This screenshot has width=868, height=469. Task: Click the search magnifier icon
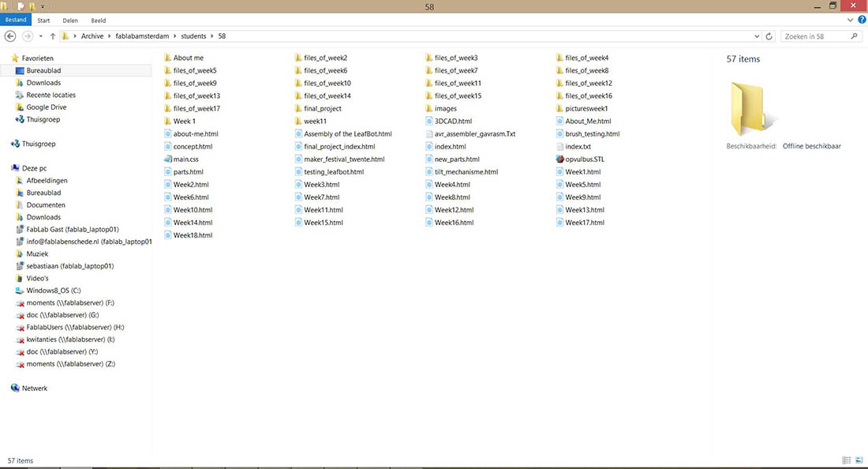pos(854,36)
